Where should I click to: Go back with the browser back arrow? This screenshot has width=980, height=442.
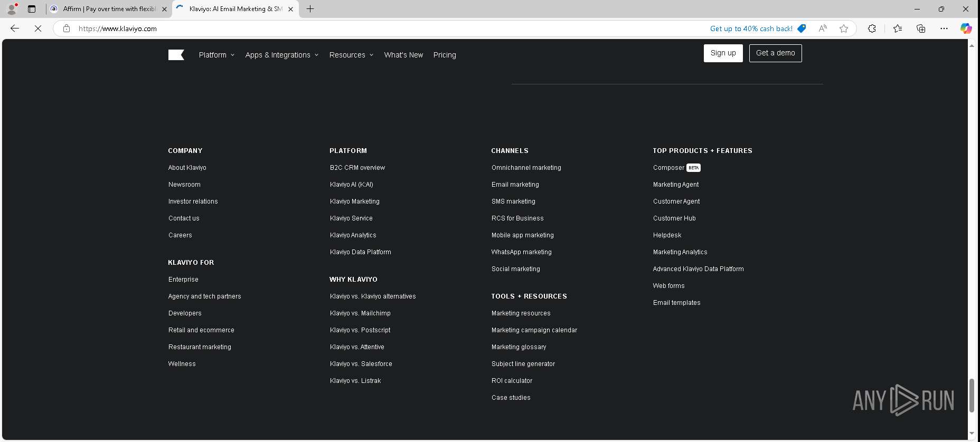(x=15, y=28)
